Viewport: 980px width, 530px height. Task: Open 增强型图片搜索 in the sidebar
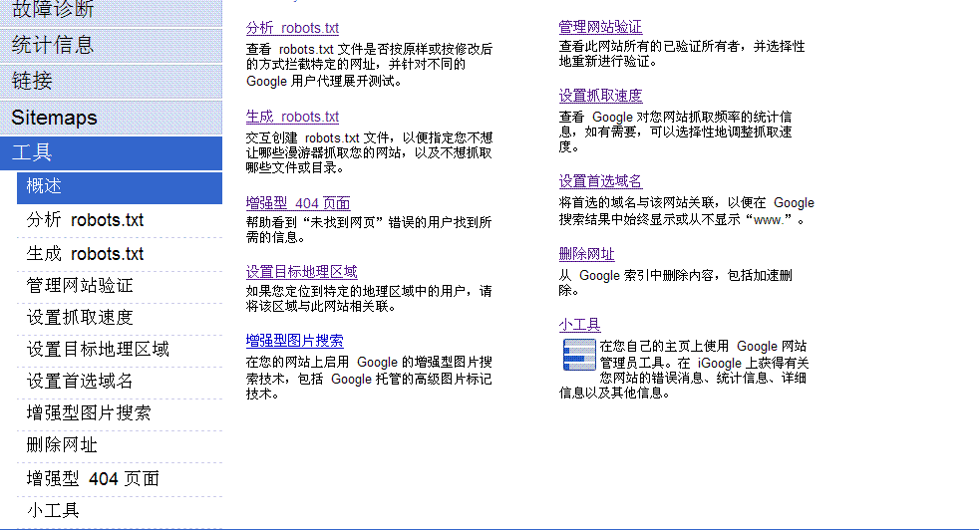(120, 413)
